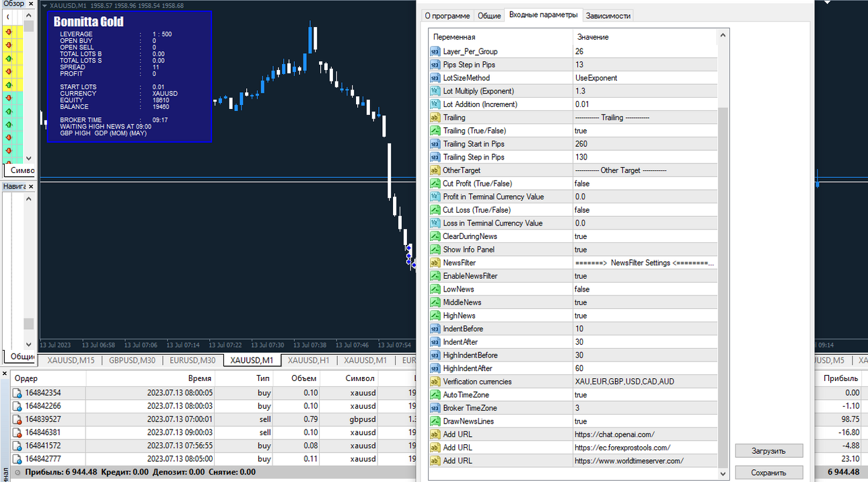Screen dimensions: 868x482
Task: Click the Cut Loss (True/False) boolean icon
Action: pos(435,210)
